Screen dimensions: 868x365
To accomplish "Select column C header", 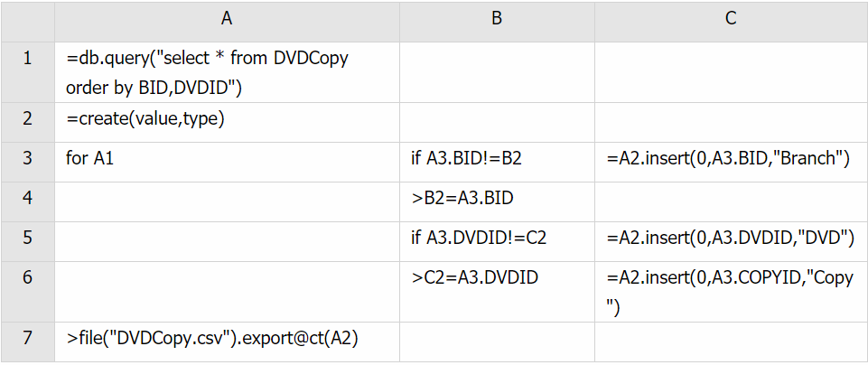I will [731, 21].
